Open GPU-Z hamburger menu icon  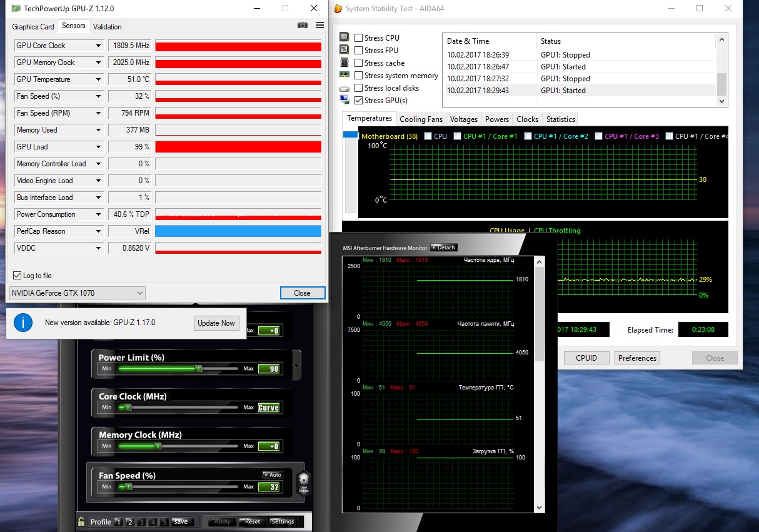click(320, 26)
